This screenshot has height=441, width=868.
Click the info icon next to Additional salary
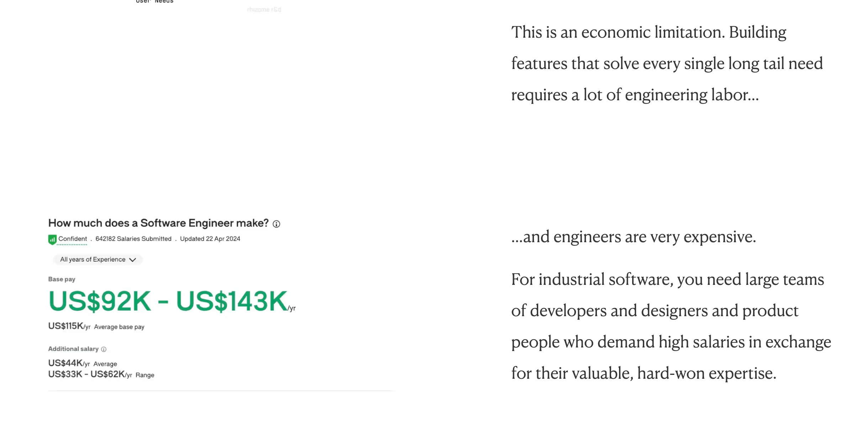click(104, 349)
